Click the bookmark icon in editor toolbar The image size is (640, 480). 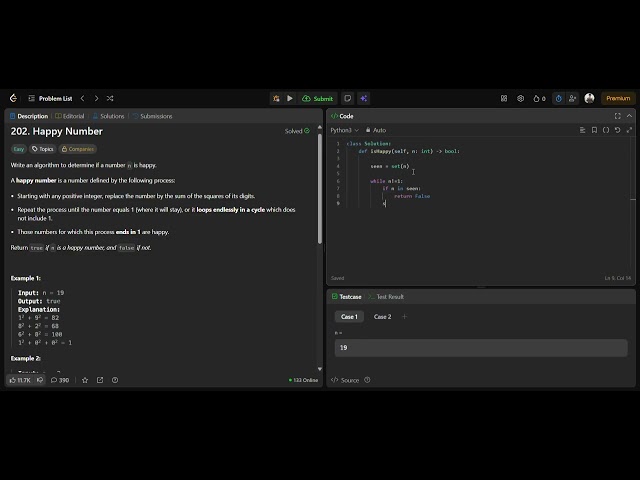click(x=594, y=130)
